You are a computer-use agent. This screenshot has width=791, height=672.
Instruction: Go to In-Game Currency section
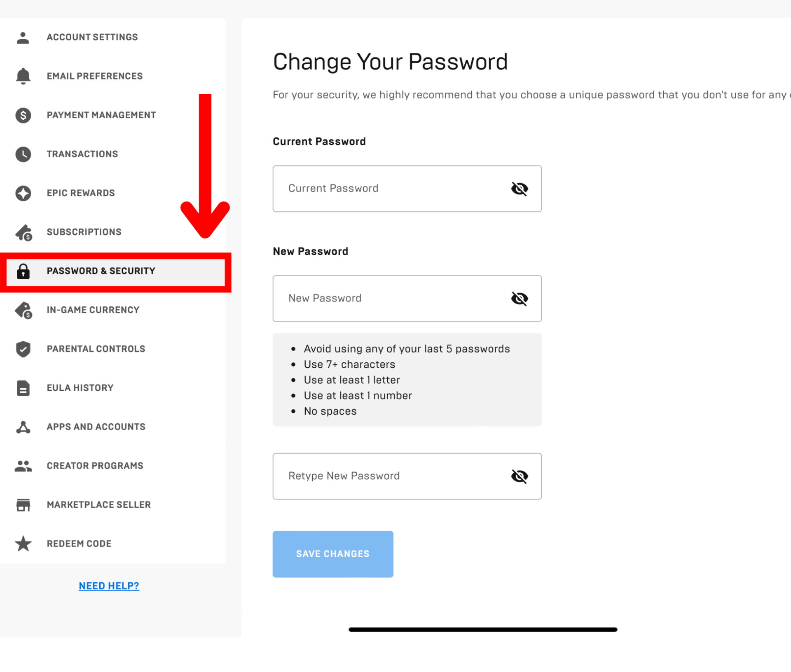[93, 310]
